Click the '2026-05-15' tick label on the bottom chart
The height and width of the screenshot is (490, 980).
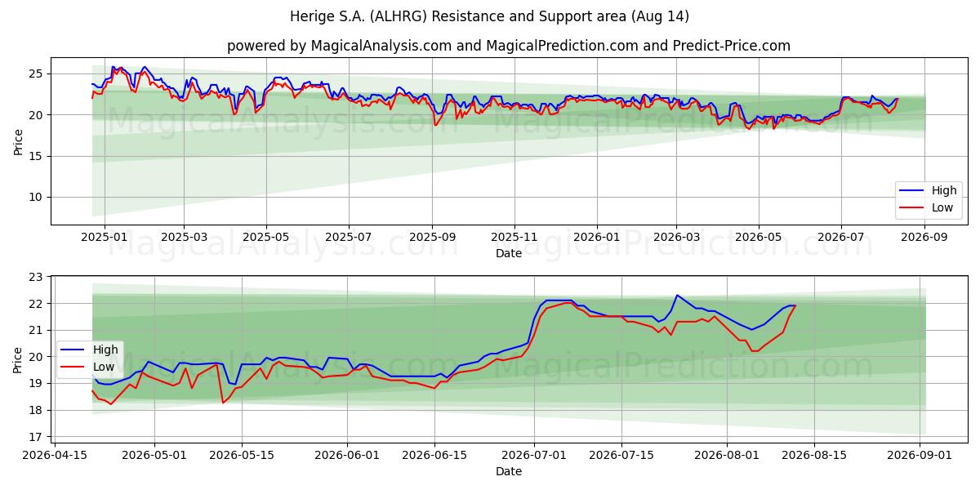point(242,456)
